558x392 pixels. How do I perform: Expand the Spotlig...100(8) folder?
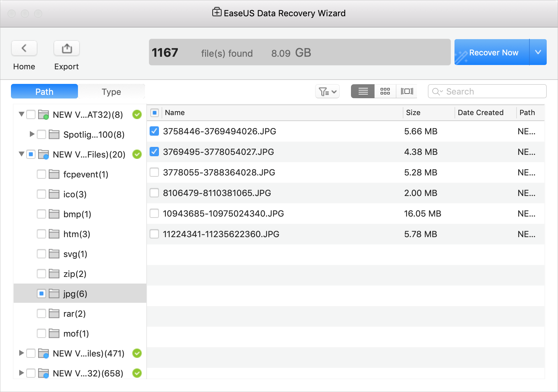point(32,134)
